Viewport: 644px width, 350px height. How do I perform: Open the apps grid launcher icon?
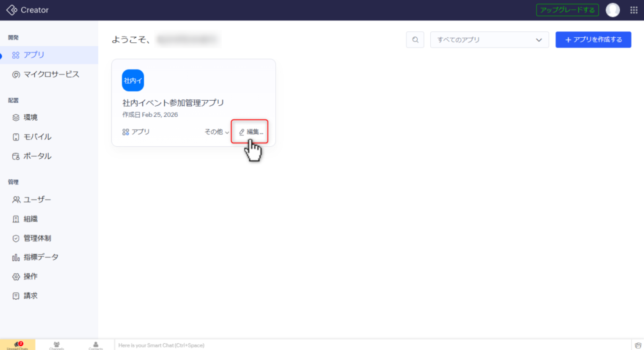click(x=634, y=10)
